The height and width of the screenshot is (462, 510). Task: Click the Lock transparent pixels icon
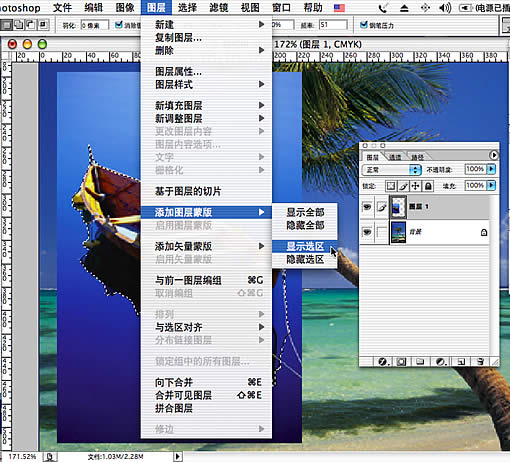point(391,186)
